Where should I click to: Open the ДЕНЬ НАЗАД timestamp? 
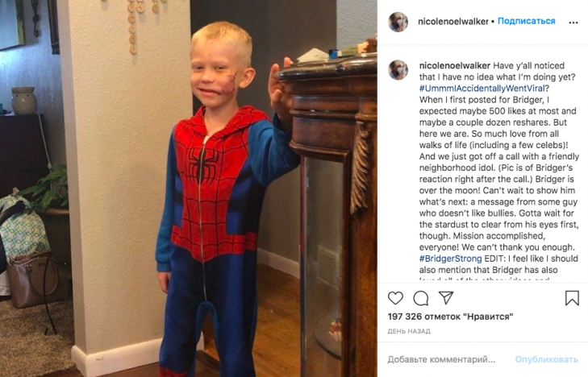tap(409, 331)
